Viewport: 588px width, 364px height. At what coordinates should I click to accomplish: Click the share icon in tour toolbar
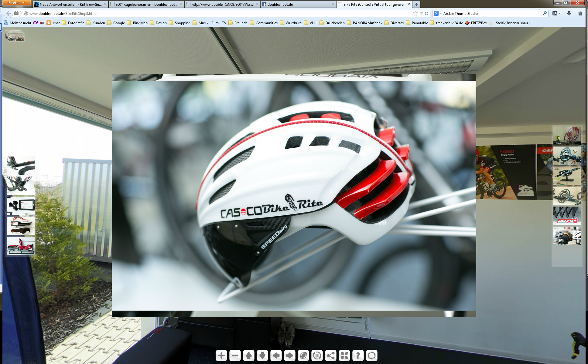(331, 355)
